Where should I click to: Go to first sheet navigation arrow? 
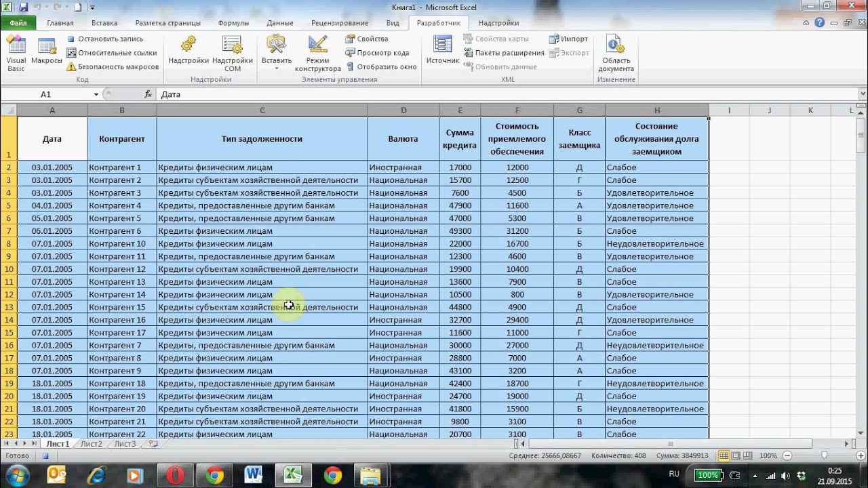click(x=6, y=444)
